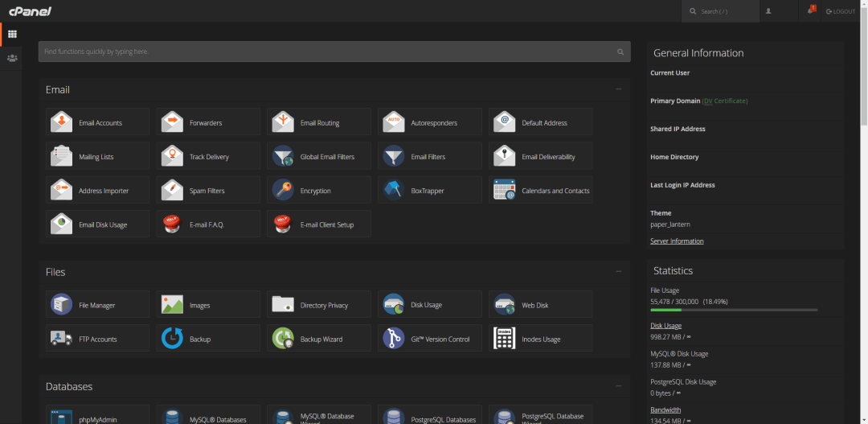Open Git Version Control icon
Image resolution: width=868 pixels, height=424 pixels.
(x=394, y=339)
